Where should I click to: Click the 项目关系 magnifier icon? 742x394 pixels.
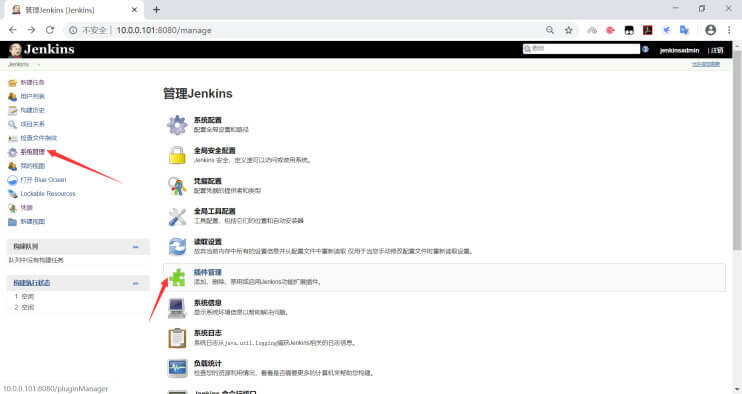[x=12, y=124]
